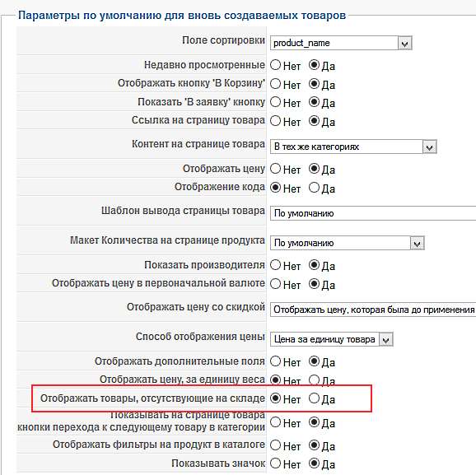Select 'Нет' for 'Отображать фильтры на продукт в каталоге'
Image resolution: width=476 pixels, height=475 pixels.
click(275, 445)
